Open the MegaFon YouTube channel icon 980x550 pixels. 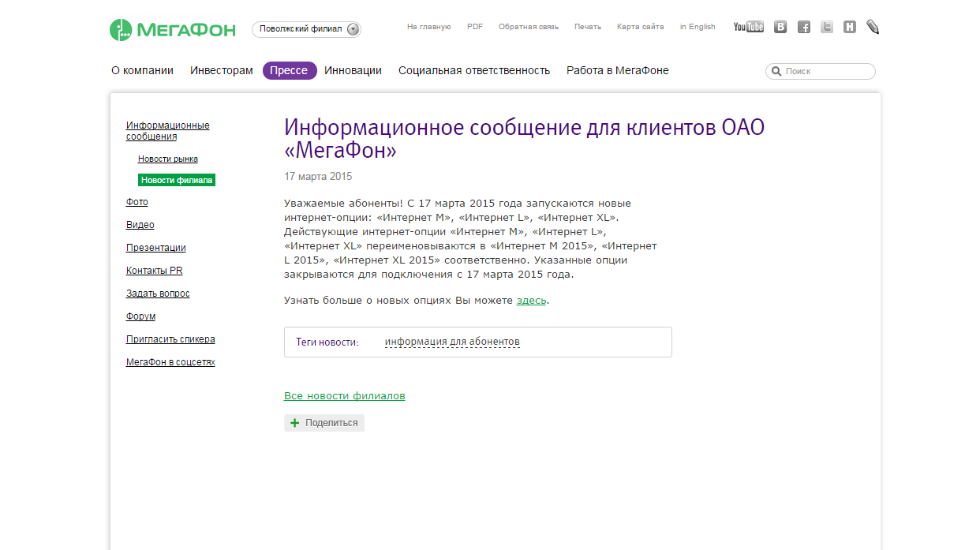click(748, 27)
